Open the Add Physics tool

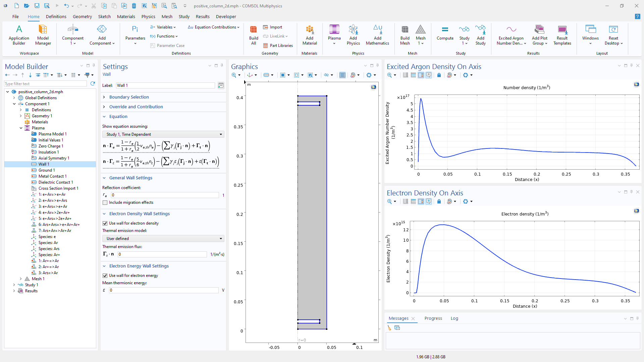353,35
